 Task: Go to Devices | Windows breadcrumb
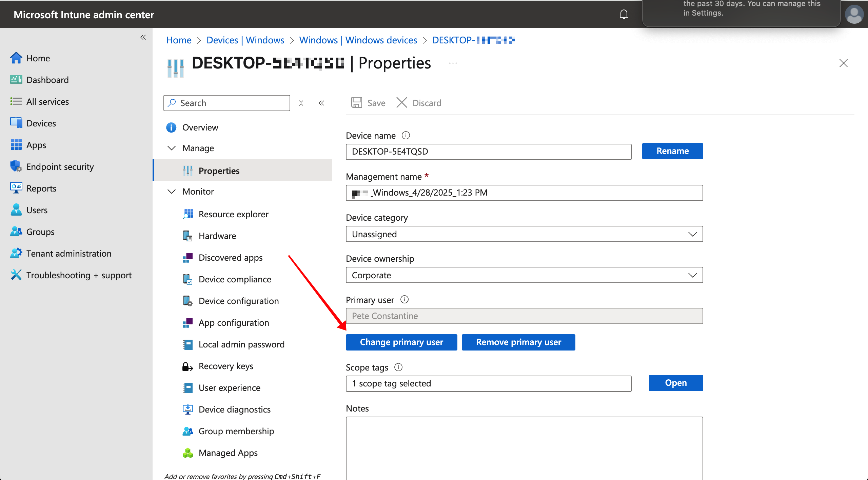coord(245,40)
